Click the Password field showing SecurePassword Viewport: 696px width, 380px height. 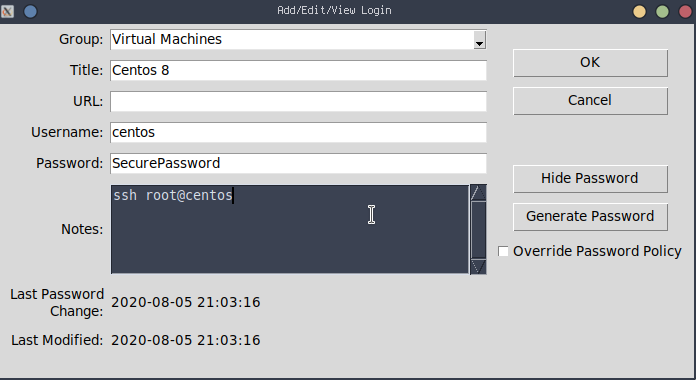298,164
